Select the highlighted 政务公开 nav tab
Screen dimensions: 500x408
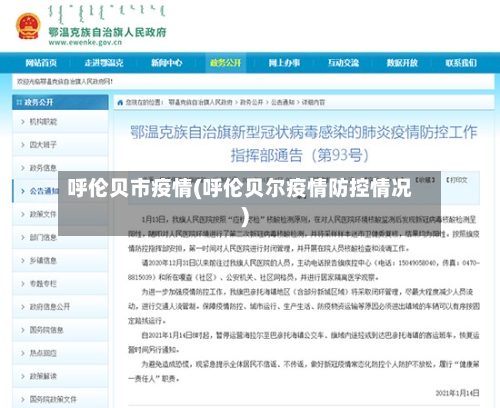click(x=226, y=63)
